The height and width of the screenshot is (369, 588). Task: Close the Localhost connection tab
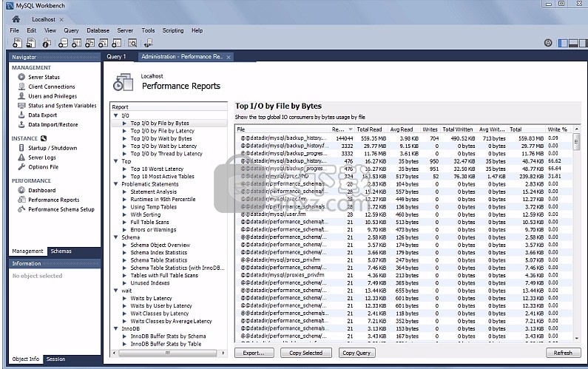click(x=61, y=19)
